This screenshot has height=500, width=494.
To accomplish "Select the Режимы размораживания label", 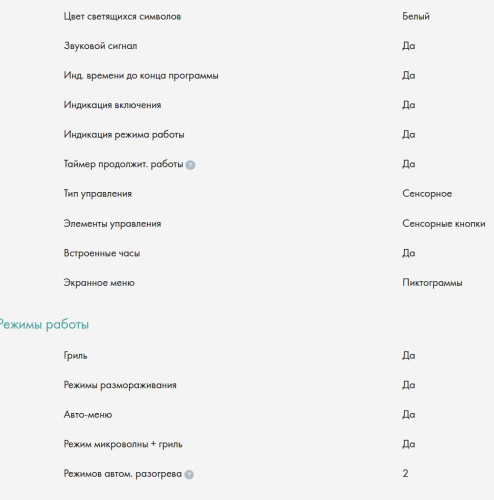I will 120,385.
